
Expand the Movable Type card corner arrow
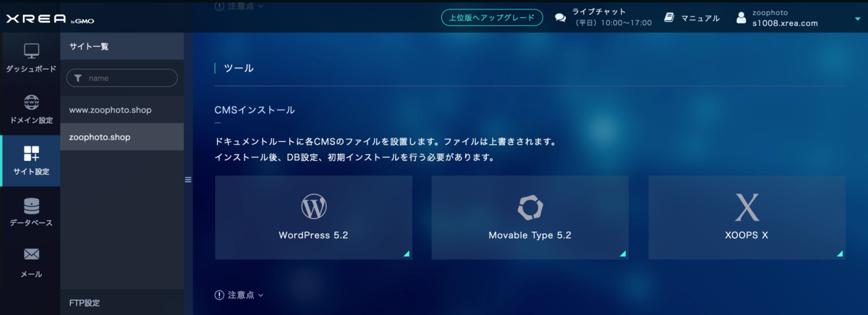(623, 253)
